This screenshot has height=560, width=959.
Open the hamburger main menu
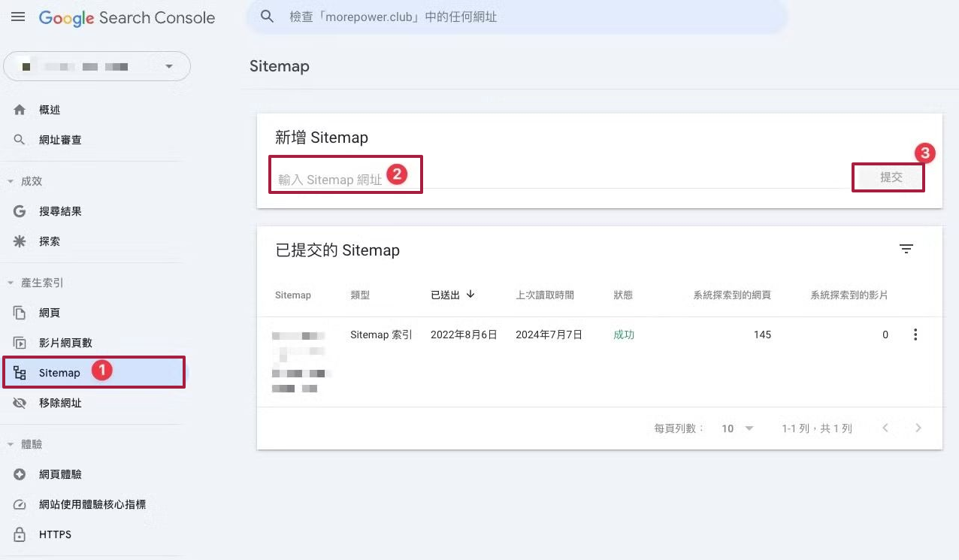tap(18, 17)
